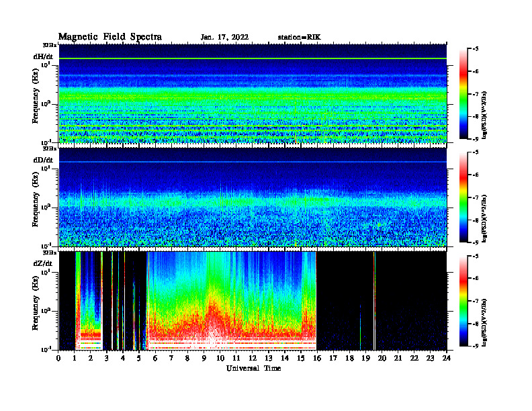Click hour tick label "13" on time axis
The height and width of the screenshot is (411, 532).
(269, 358)
